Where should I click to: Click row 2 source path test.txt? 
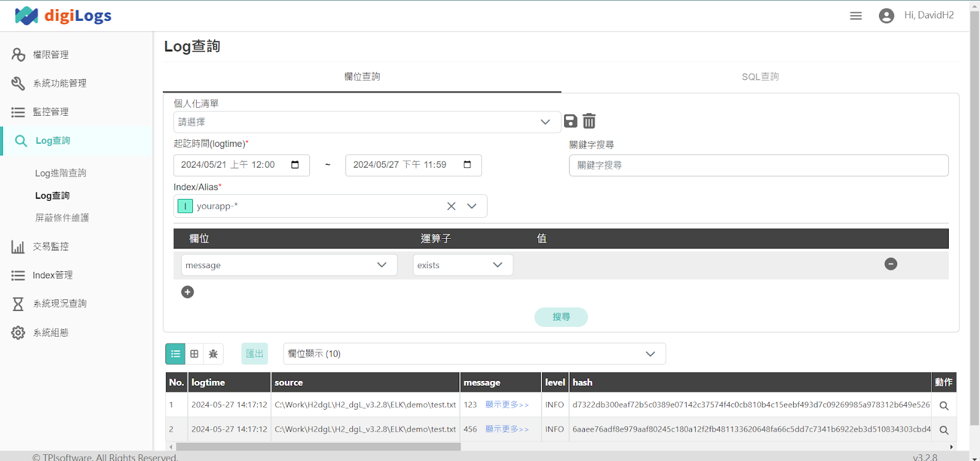click(x=365, y=430)
